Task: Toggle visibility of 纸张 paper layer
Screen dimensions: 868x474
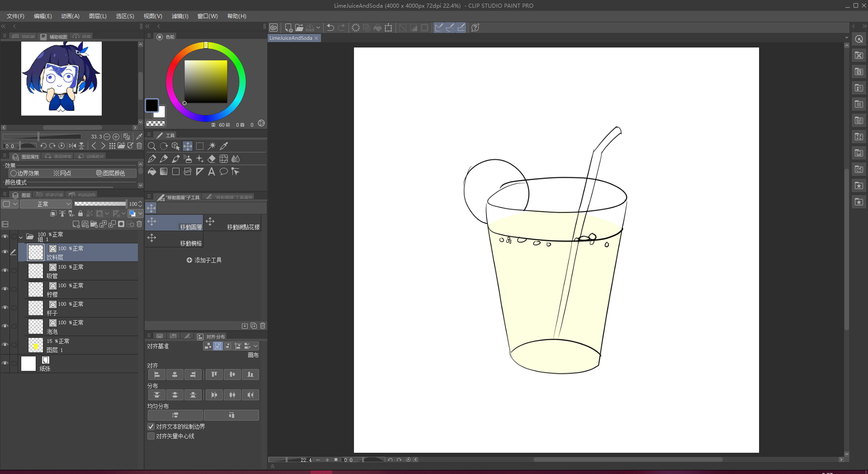Action: [5, 363]
